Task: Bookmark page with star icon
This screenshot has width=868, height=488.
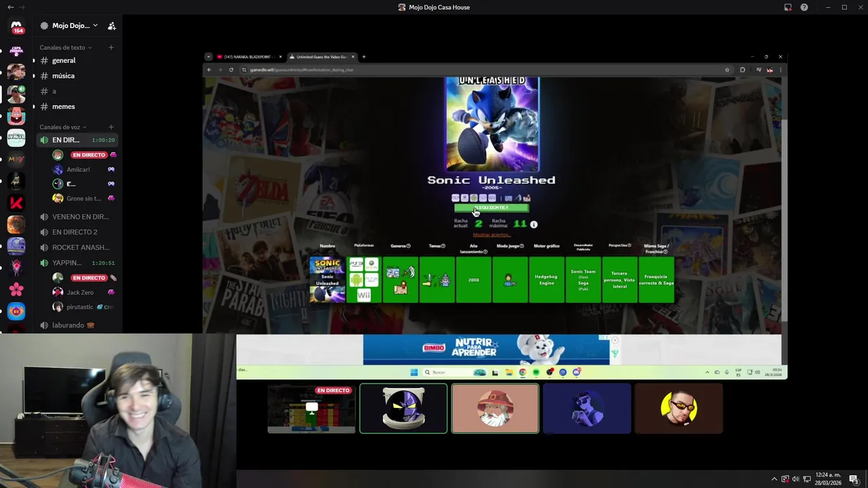Action: click(727, 70)
